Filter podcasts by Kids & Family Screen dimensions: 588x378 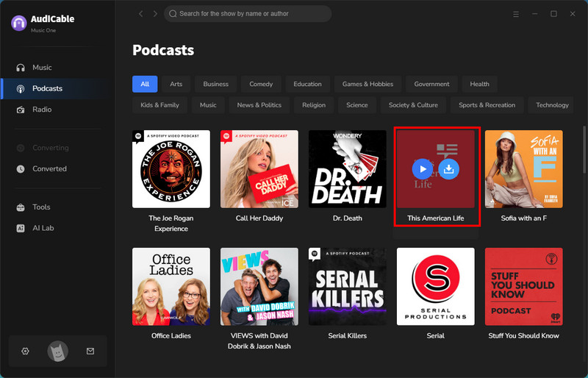click(159, 105)
